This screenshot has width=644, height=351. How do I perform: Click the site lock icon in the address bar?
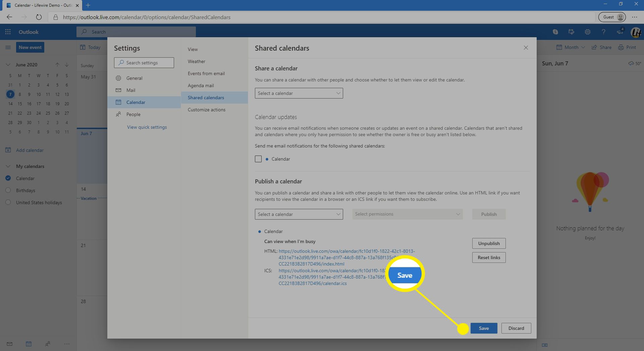pos(56,17)
